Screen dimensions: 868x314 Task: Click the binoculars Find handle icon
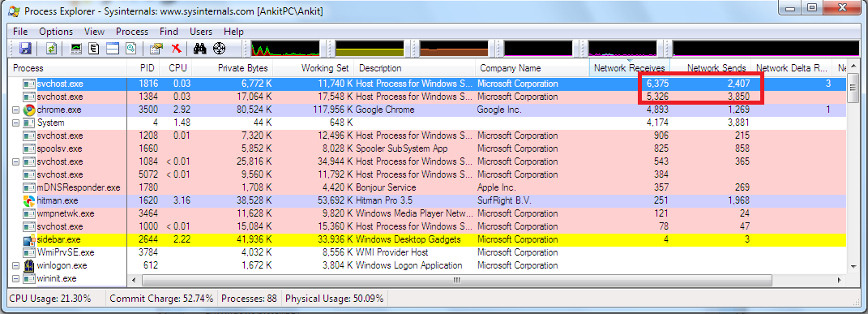(x=200, y=49)
